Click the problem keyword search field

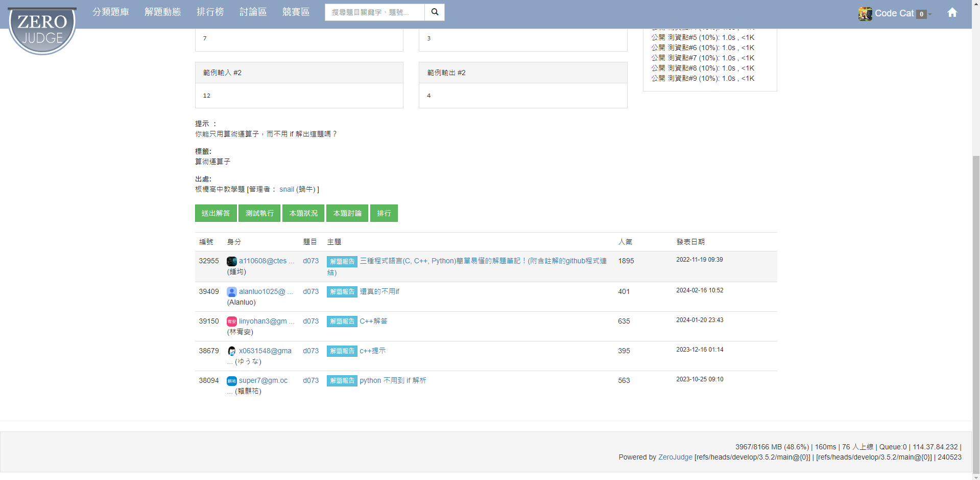click(x=374, y=12)
